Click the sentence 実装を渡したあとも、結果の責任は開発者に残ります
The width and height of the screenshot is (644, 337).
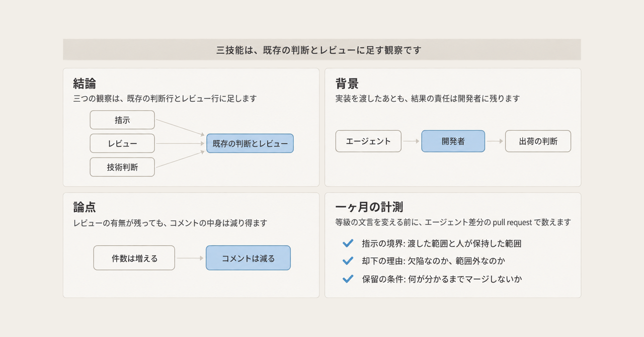click(x=427, y=99)
